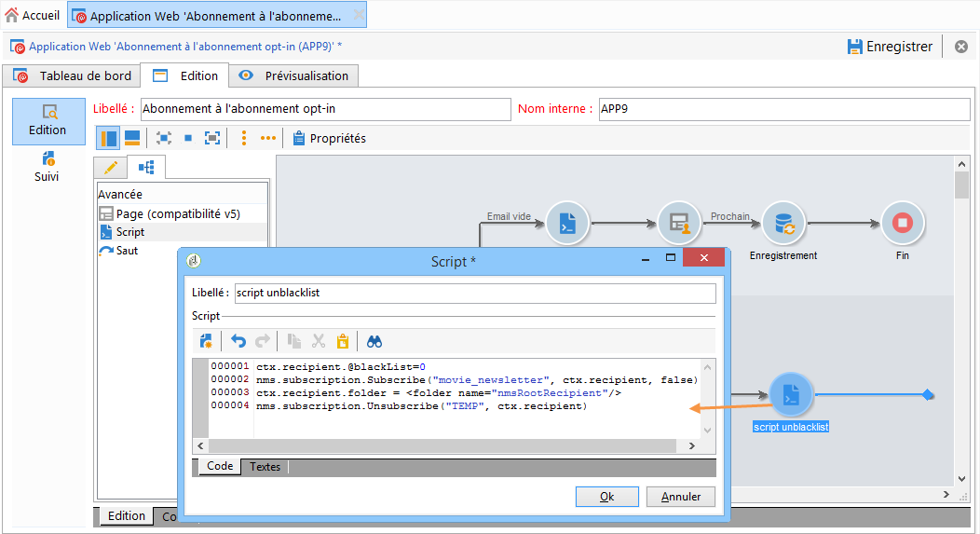
Task: Select the Edition sidebar view
Action: click(x=48, y=121)
